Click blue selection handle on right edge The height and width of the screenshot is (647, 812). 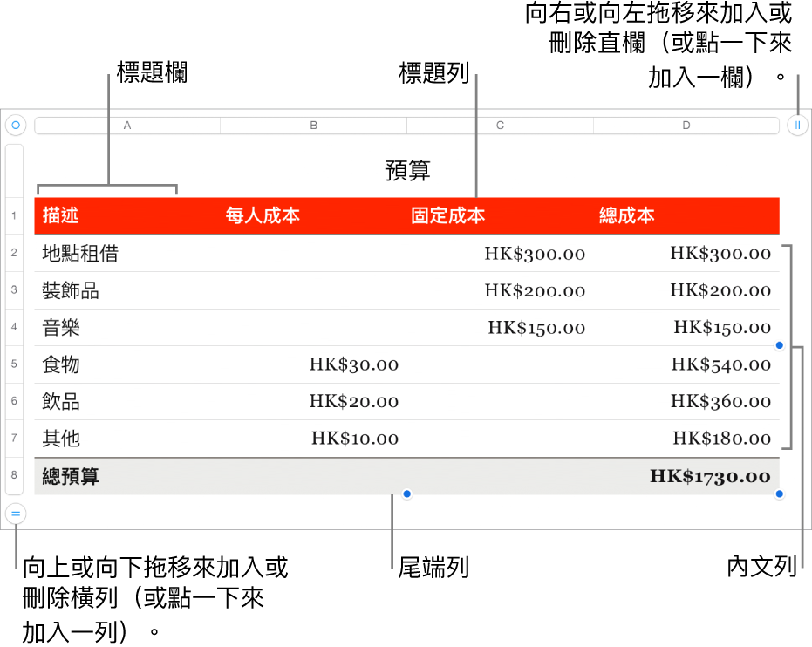780,345
